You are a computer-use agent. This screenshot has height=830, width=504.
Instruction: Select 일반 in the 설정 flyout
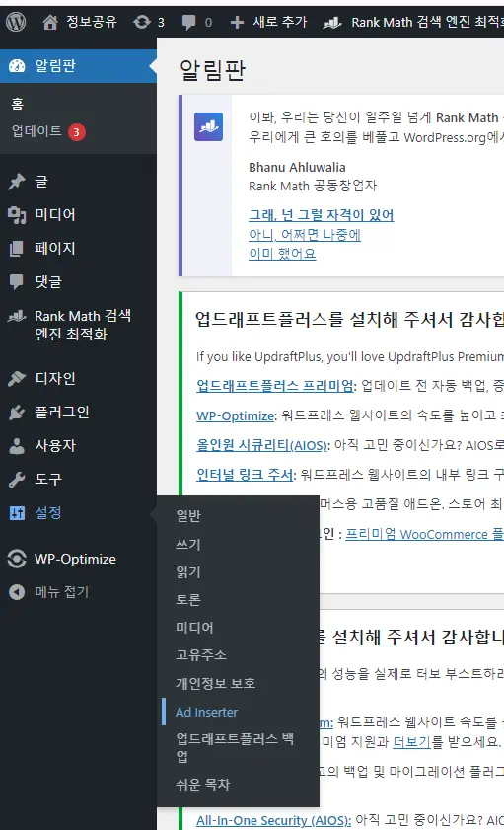(188, 515)
